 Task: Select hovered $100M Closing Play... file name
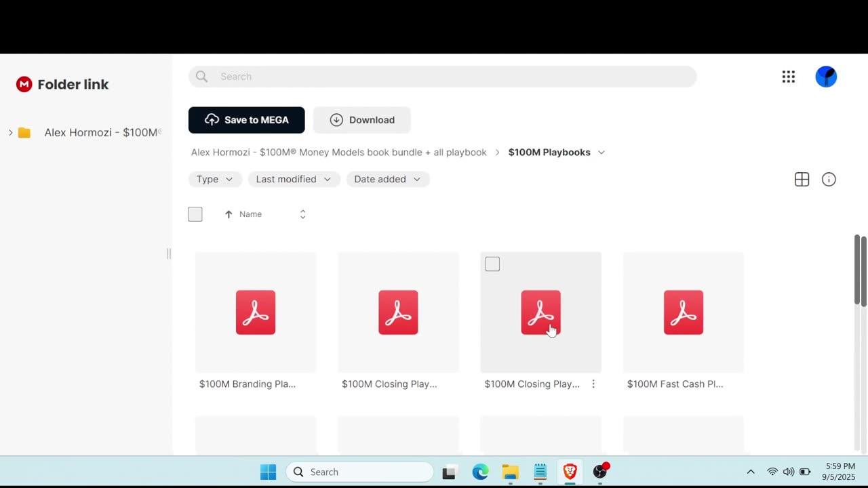point(532,384)
